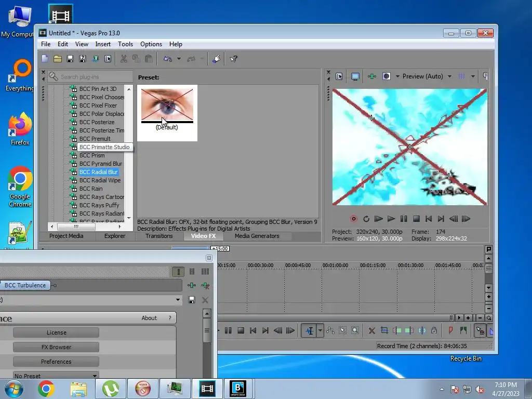The image size is (532, 399).
Task: Click the Split icon in the timeline toolbar
Action: tap(422, 330)
